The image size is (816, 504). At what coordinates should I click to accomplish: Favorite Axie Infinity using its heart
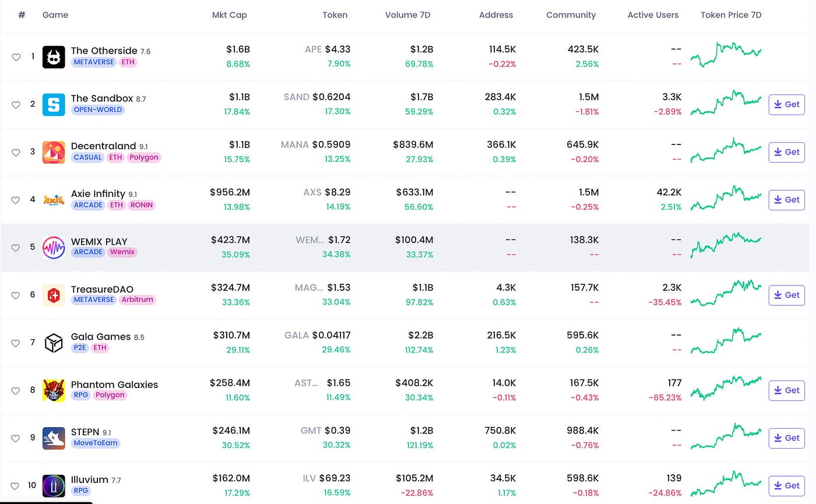click(16, 200)
